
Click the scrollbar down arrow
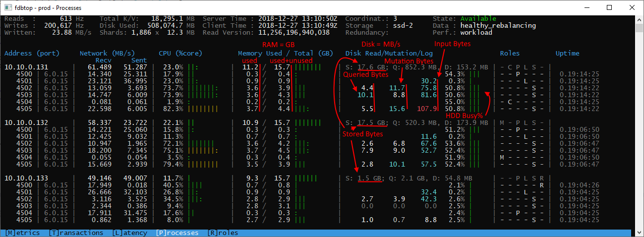pyautogui.click(x=639, y=233)
